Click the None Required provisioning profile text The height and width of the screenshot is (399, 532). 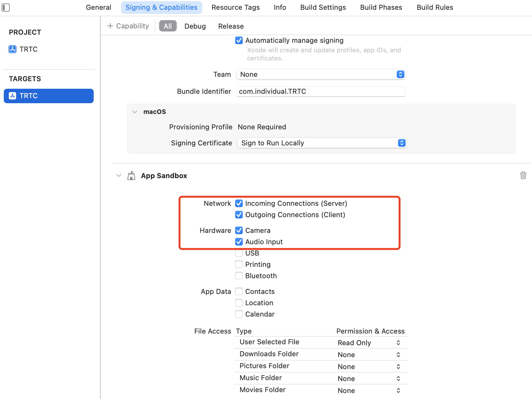pyautogui.click(x=262, y=127)
